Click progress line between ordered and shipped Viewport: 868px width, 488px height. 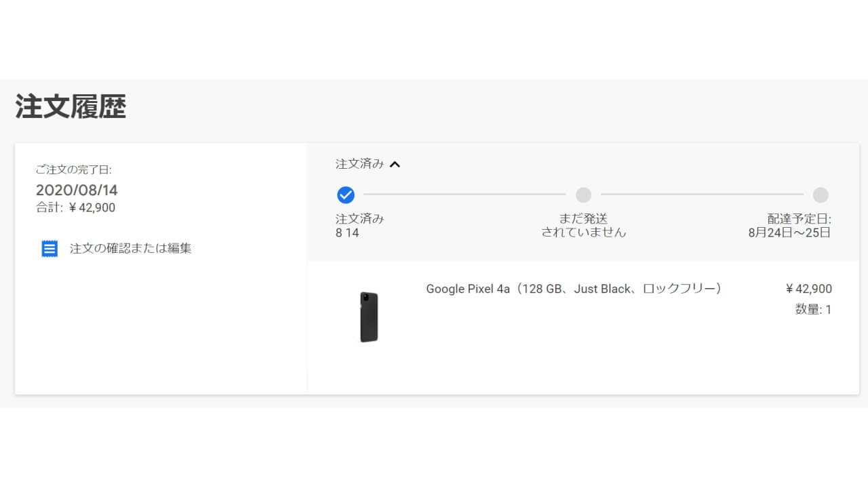click(465, 195)
